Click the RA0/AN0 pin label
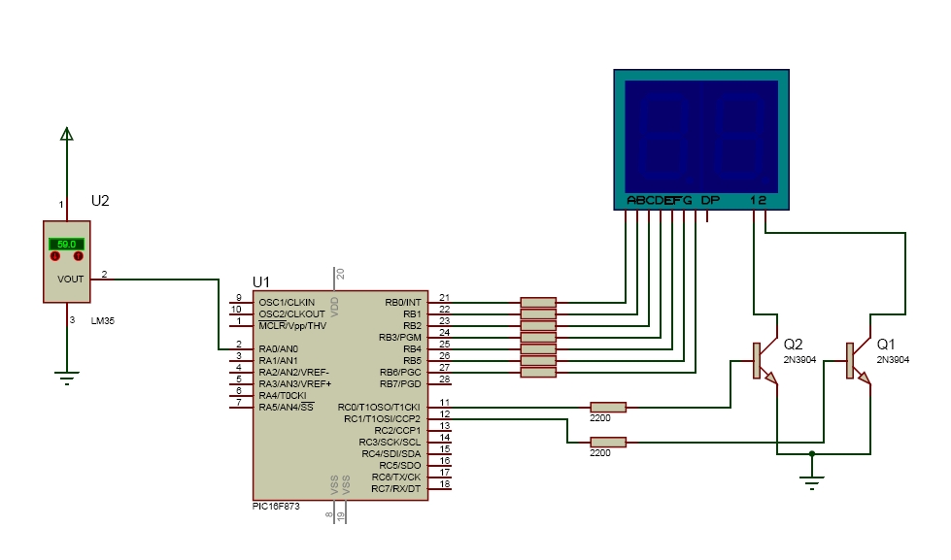This screenshot has width=951, height=560. pyautogui.click(x=279, y=348)
